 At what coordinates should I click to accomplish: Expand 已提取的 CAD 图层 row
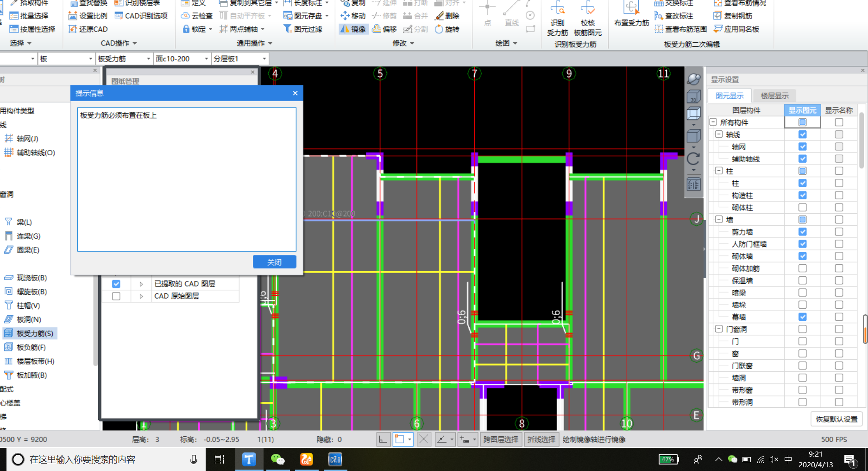tap(141, 284)
